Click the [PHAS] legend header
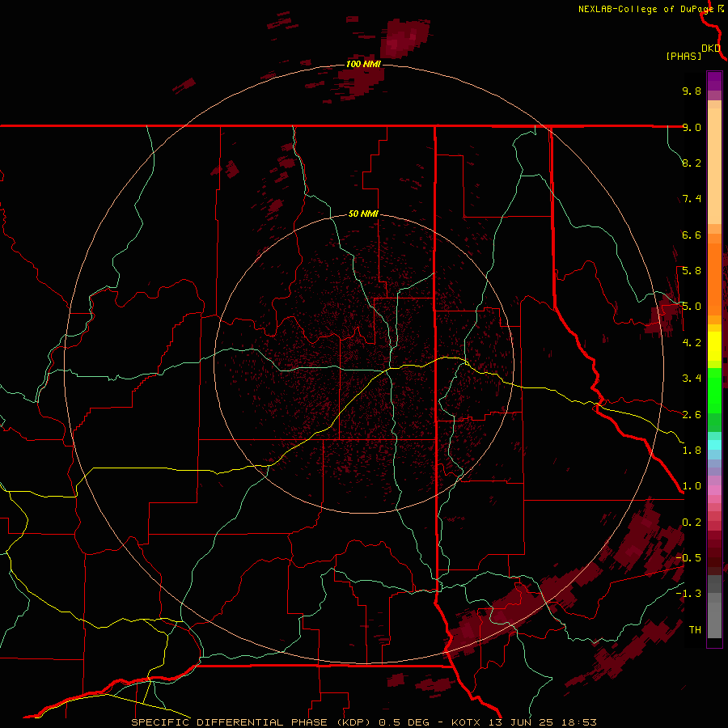The height and width of the screenshot is (728, 728). pos(684,56)
